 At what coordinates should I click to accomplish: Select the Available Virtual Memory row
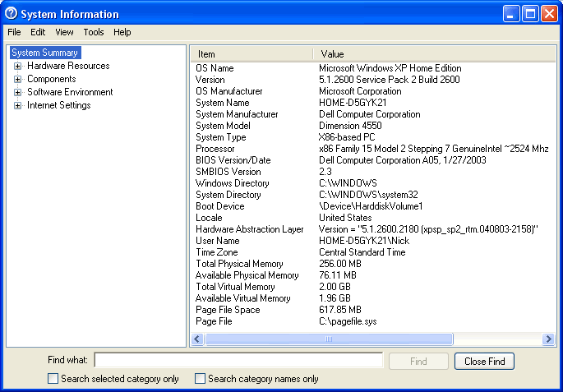373,298
